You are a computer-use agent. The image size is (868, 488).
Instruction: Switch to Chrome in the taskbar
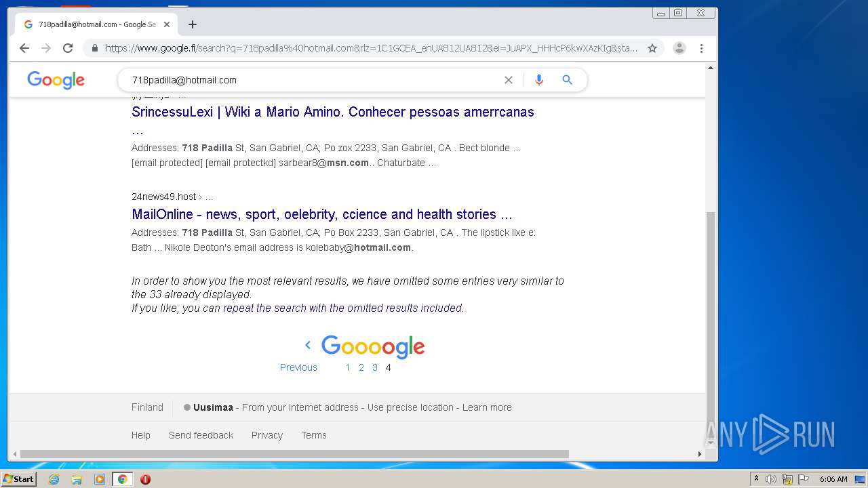click(x=122, y=479)
